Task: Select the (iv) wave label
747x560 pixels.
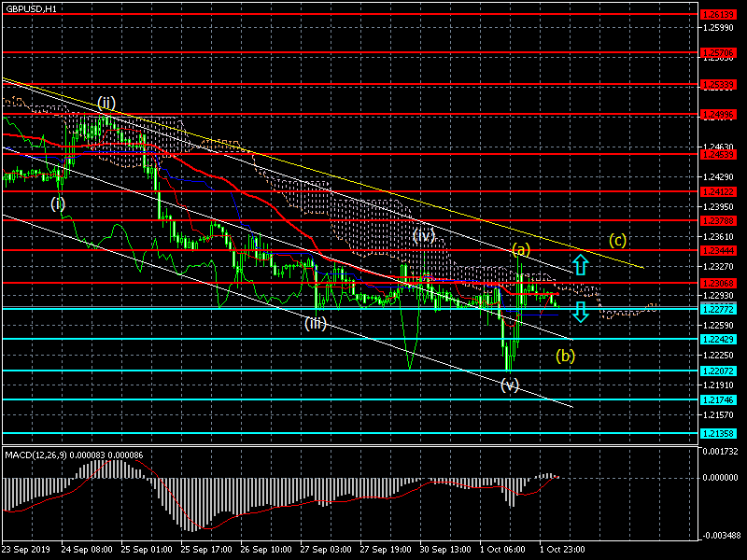Action: coord(424,235)
